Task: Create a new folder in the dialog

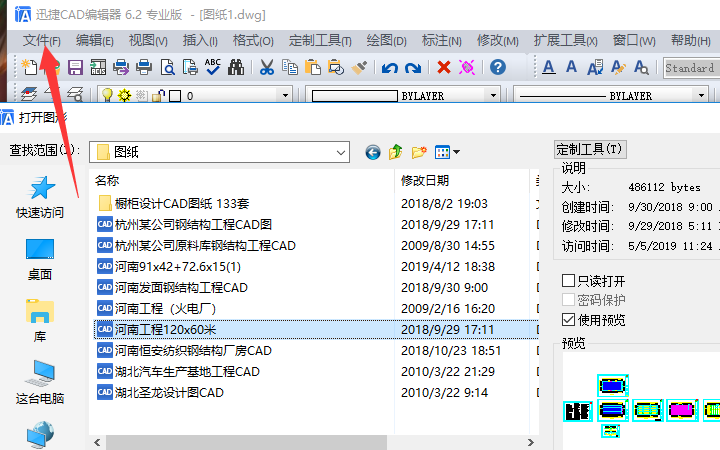Action: (419, 152)
